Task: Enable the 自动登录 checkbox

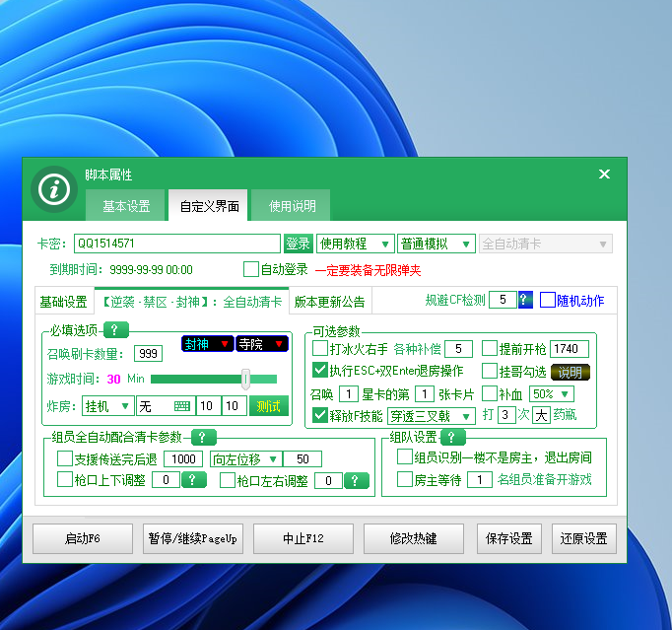Action: [251, 269]
